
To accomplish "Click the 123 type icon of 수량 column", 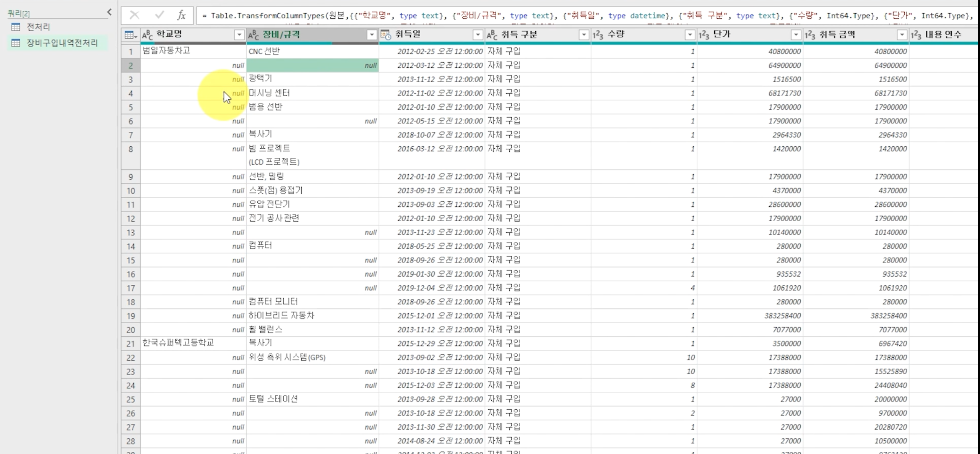I will coord(598,35).
